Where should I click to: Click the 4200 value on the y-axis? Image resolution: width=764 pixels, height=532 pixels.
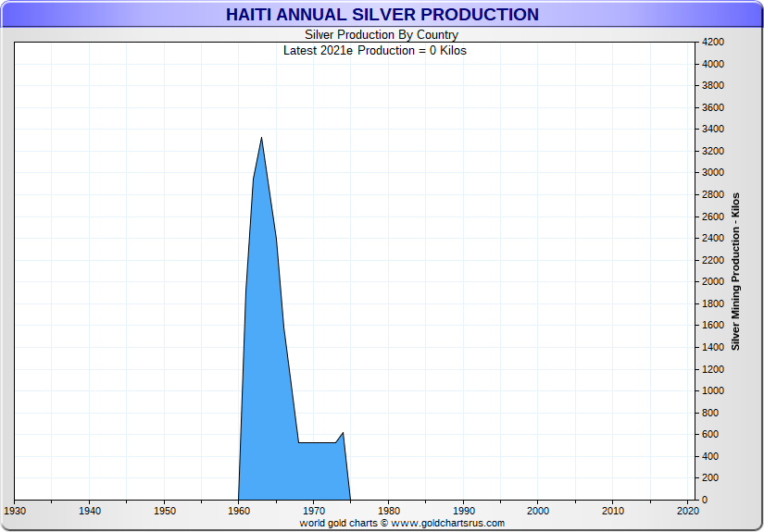712,43
